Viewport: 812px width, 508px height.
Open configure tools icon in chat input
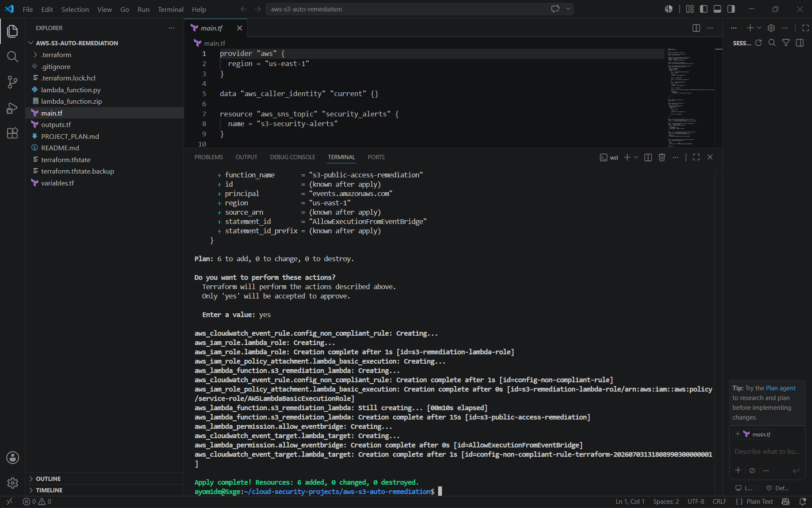[752, 470]
